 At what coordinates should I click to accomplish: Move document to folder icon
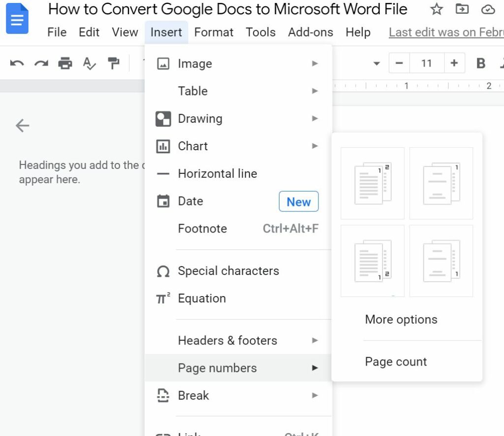click(462, 9)
